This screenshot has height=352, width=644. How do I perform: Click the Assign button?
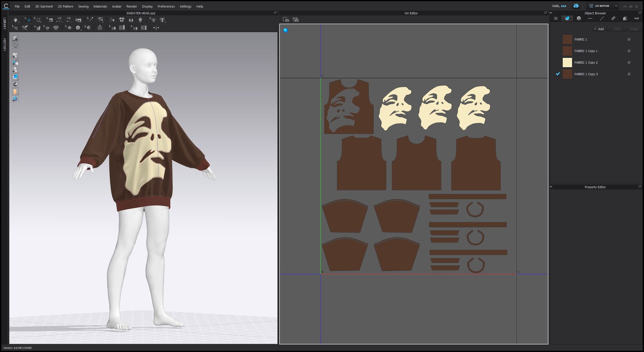(x=634, y=29)
